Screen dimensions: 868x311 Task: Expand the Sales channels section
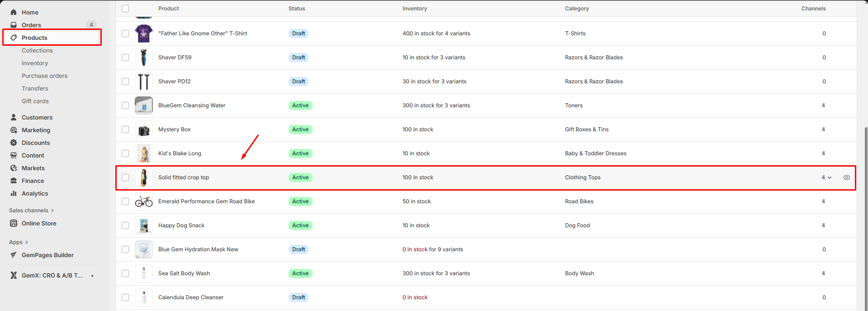point(52,211)
